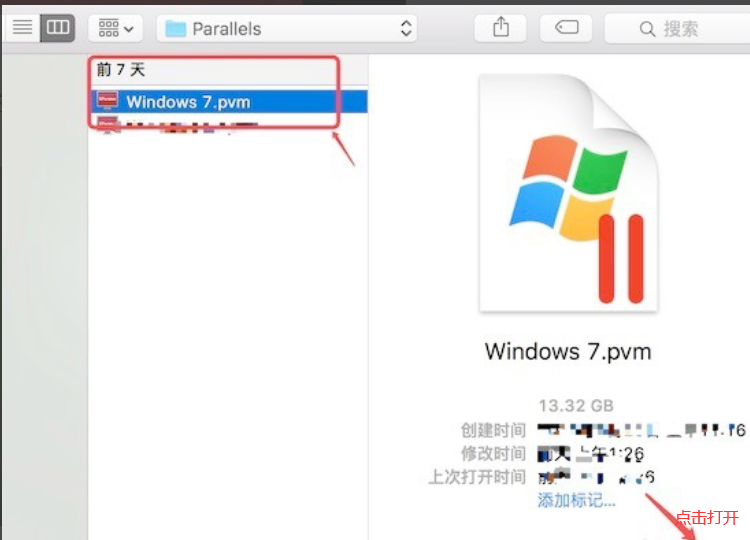Select the Windows 7.pvm file row
Screen dimensions: 750x540
point(229,101)
